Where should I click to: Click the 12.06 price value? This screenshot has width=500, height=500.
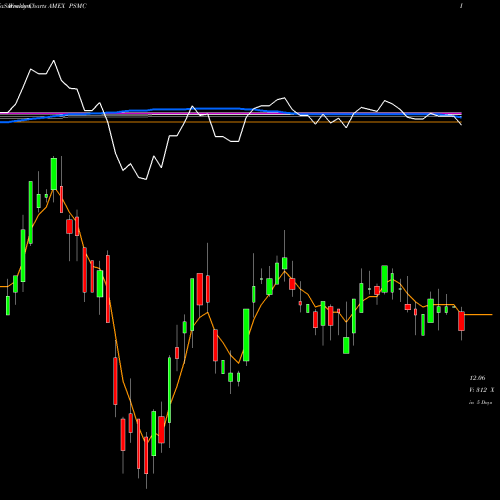coord(477,378)
